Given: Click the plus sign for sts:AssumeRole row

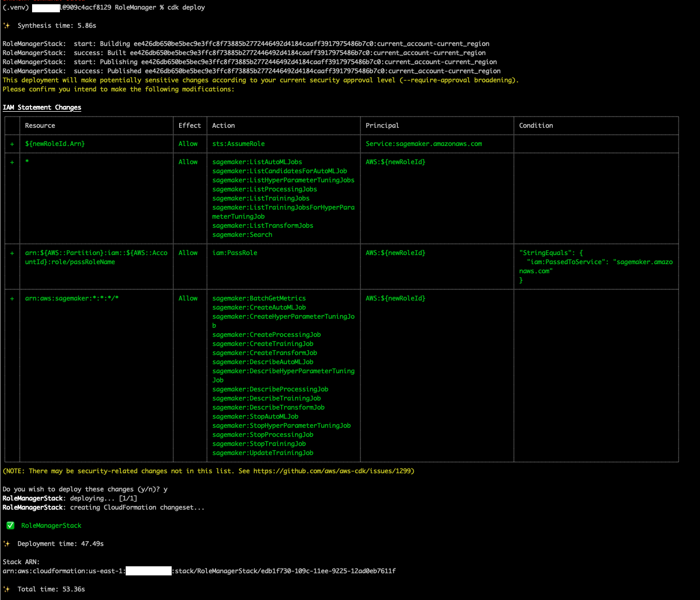Looking at the screenshot, I should click(x=12, y=144).
